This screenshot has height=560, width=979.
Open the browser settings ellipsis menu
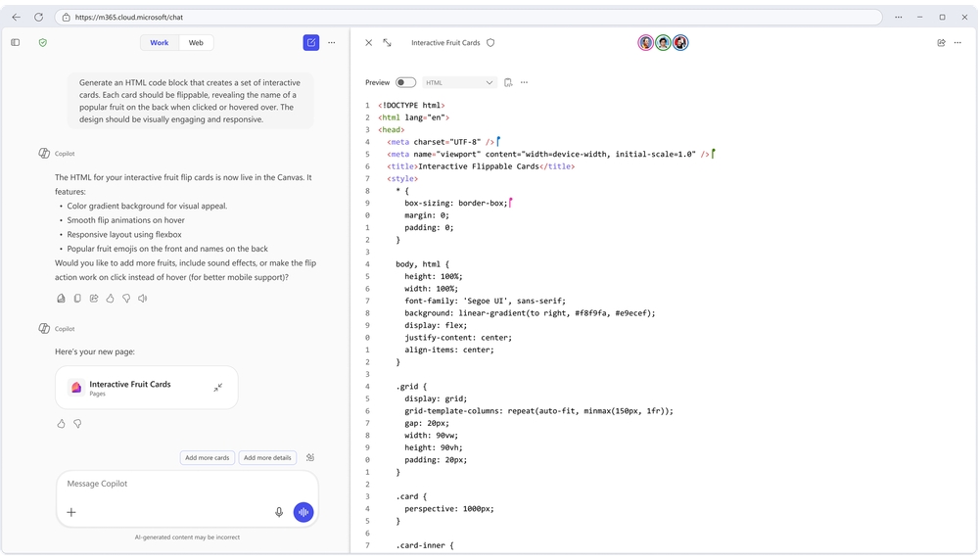(x=899, y=18)
